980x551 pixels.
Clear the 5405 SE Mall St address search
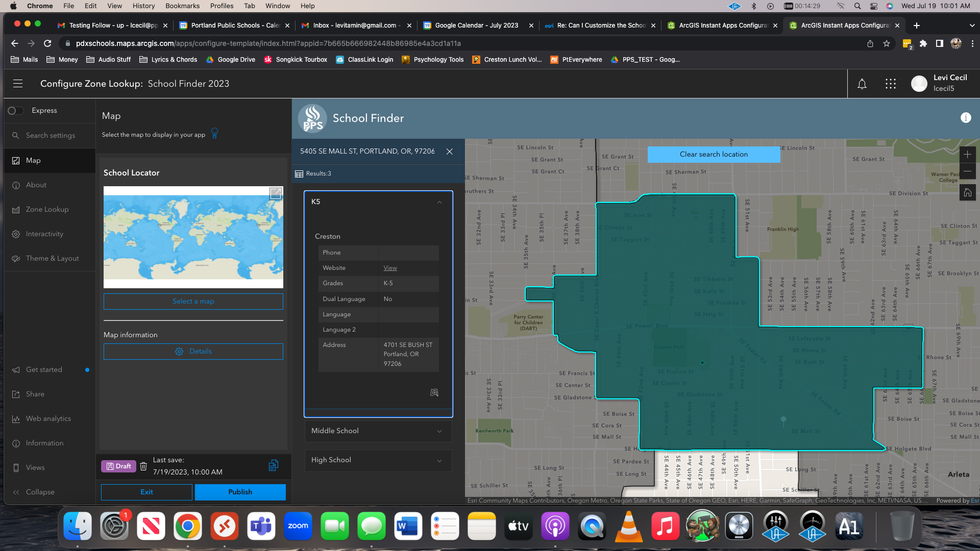tap(450, 152)
